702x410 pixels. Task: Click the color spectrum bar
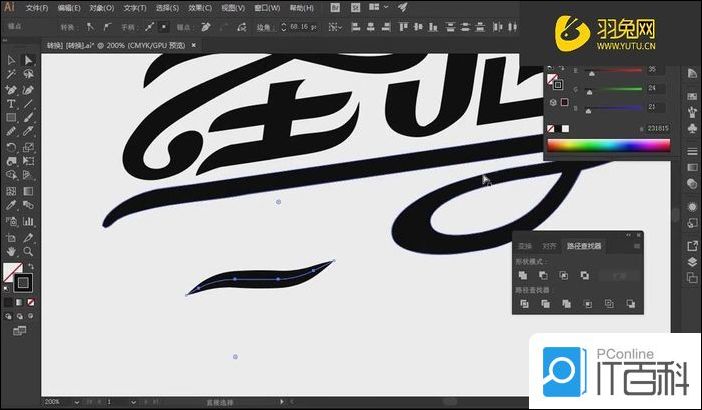point(607,145)
